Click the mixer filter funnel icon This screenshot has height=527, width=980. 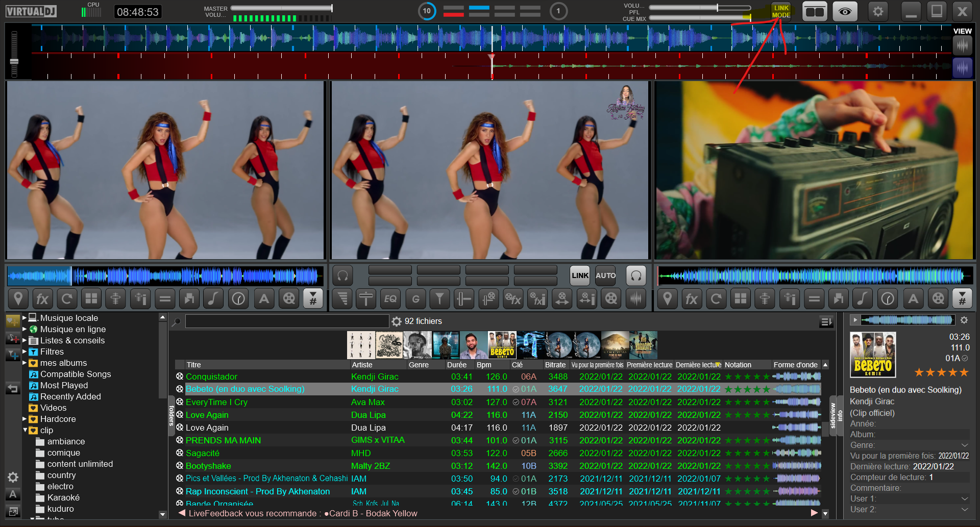pyautogui.click(x=439, y=299)
